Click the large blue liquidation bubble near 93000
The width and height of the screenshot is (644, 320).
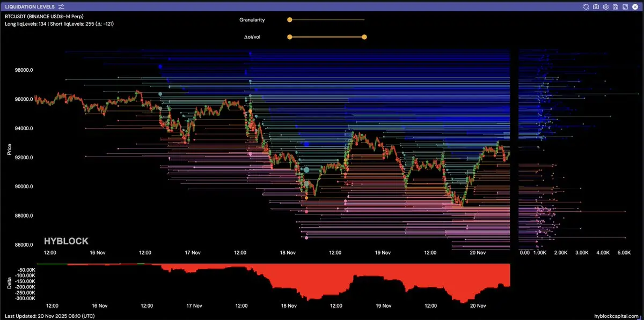click(x=306, y=144)
